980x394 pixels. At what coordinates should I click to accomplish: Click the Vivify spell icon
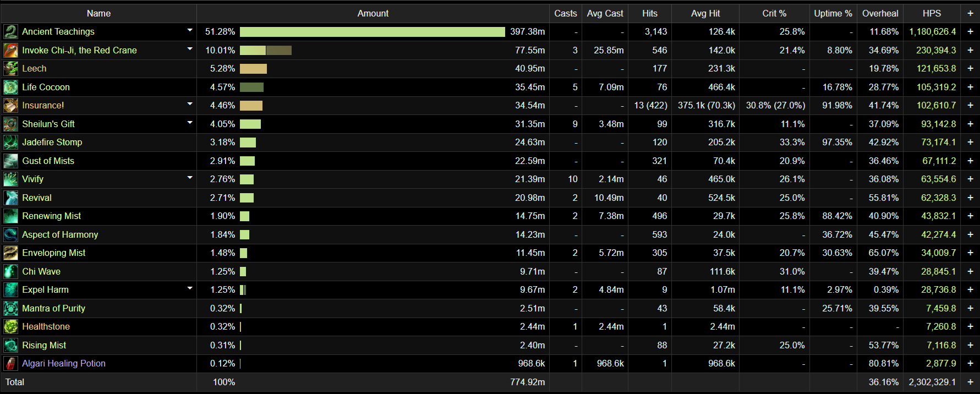(10, 179)
